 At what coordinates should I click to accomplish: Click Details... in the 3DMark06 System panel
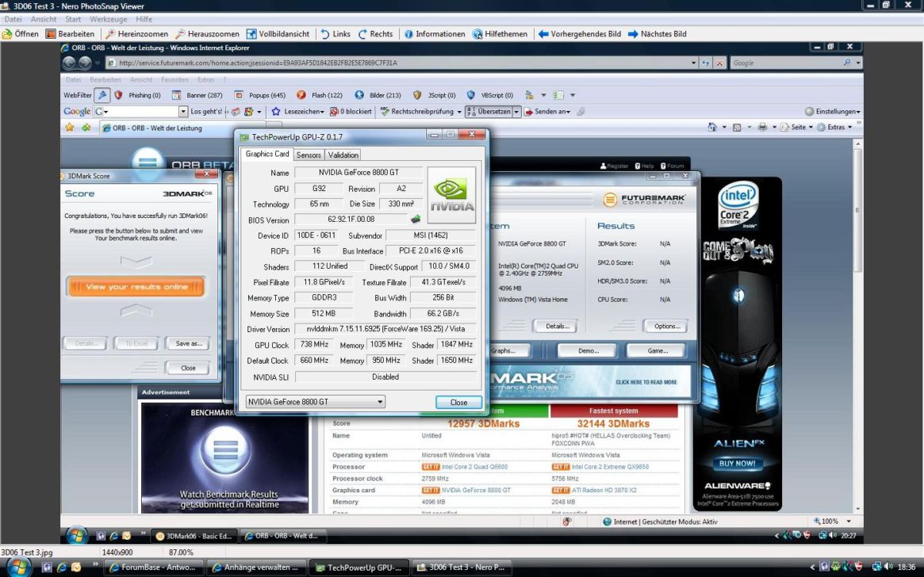click(556, 327)
